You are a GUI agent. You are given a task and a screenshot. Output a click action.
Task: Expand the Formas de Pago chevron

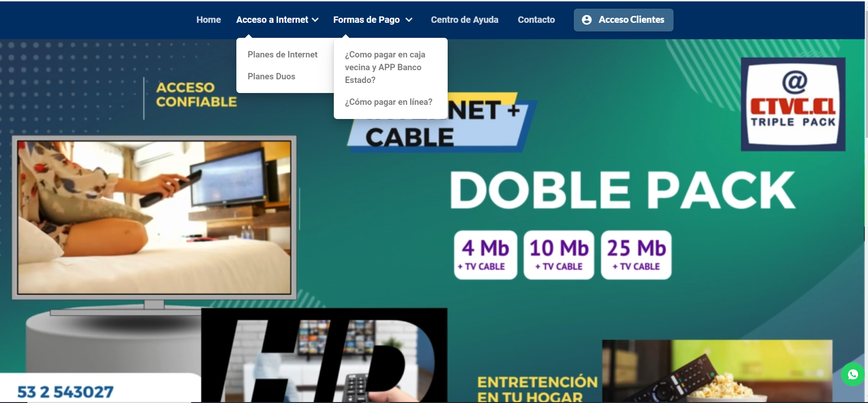click(409, 20)
